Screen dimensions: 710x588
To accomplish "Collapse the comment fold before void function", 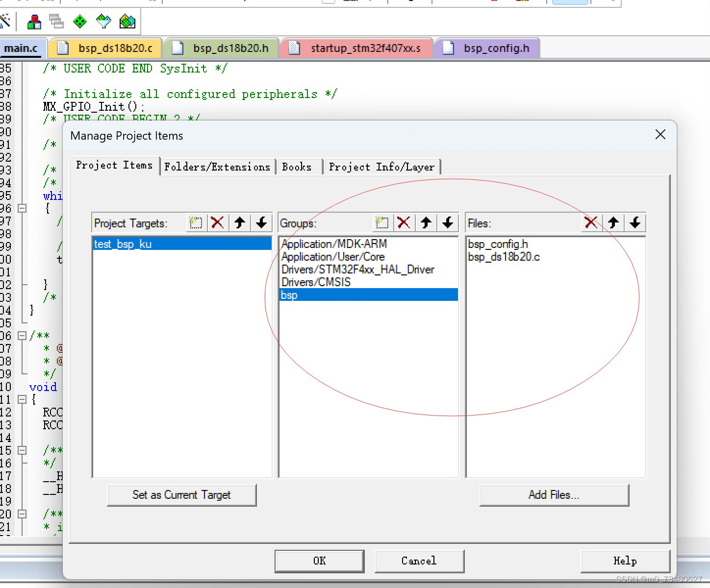I will point(22,336).
